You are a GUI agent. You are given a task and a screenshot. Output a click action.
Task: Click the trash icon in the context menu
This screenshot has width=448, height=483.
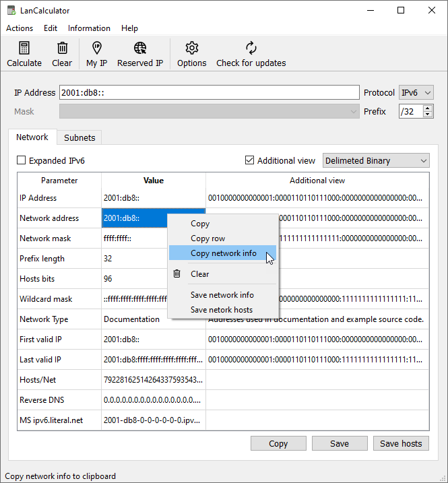point(177,273)
